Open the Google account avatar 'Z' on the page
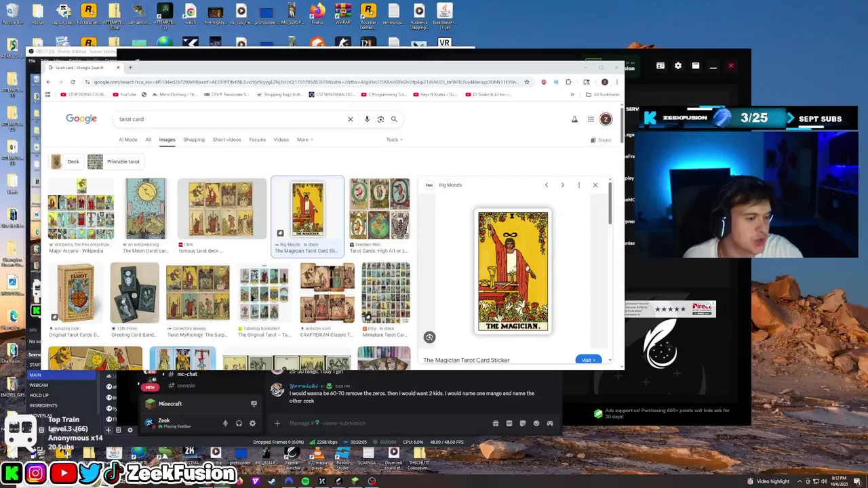The width and height of the screenshot is (868, 488). 606,119
